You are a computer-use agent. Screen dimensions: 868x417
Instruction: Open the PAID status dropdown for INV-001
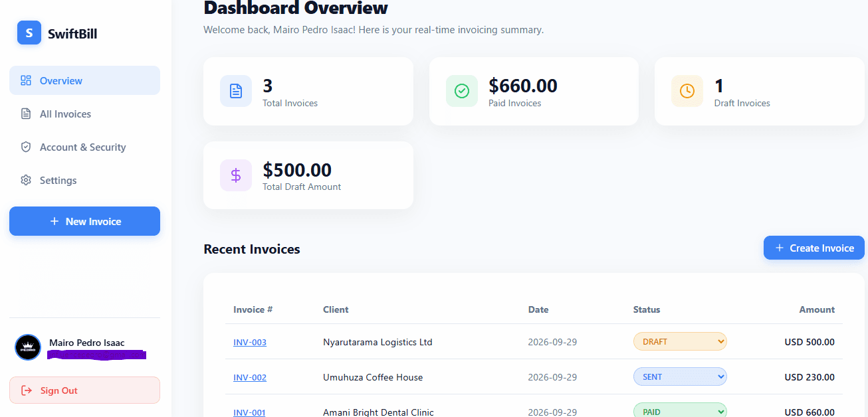[680, 410]
